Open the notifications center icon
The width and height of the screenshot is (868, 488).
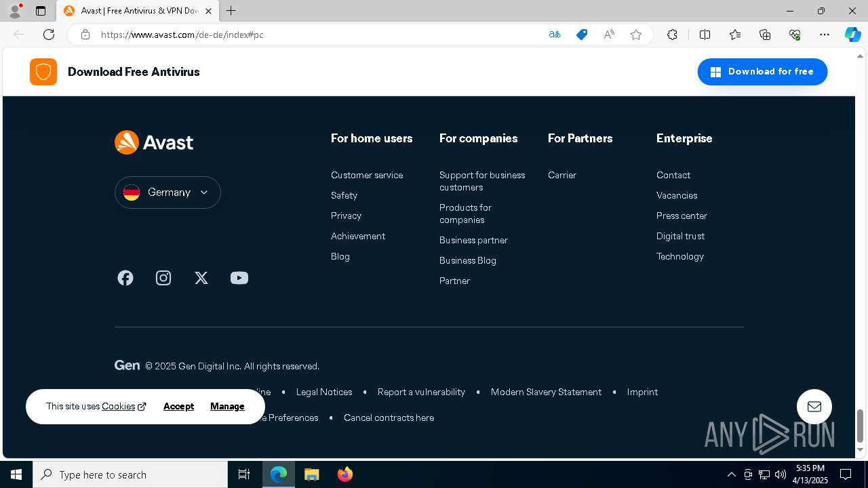[x=846, y=474]
